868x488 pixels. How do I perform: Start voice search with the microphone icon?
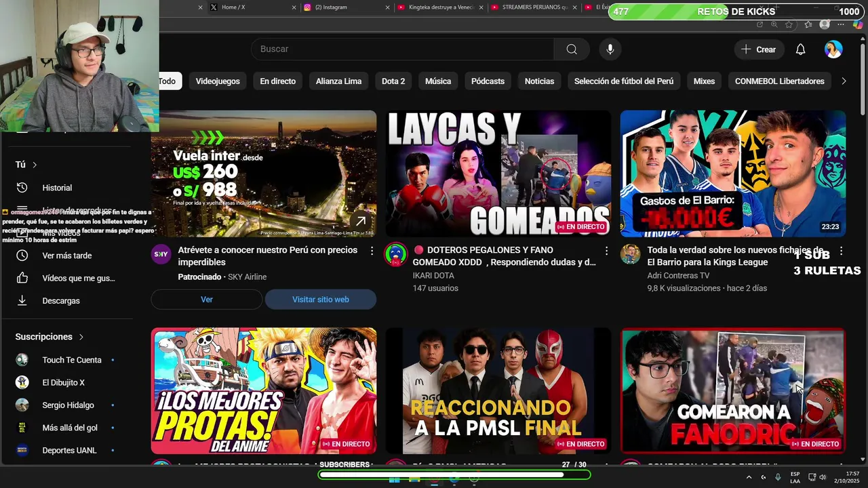pyautogui.click(x=610, y=49)
